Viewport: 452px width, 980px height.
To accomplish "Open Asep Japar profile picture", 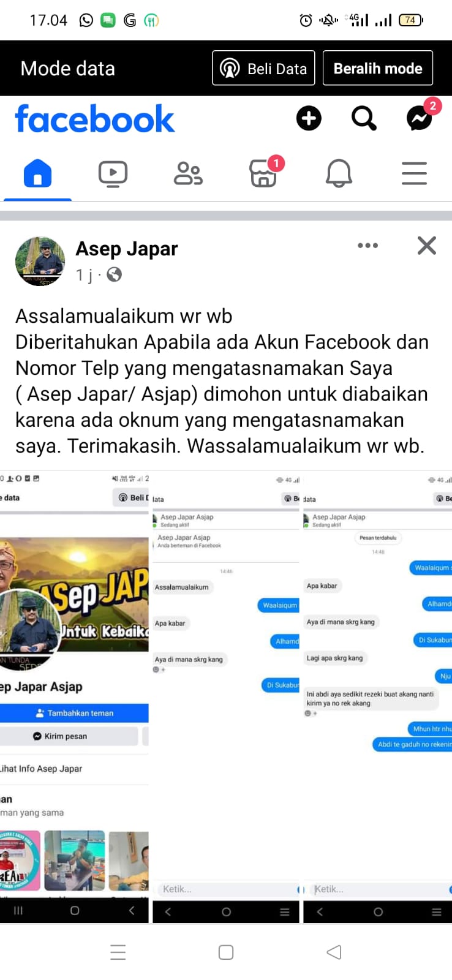I will coord(40,261).
